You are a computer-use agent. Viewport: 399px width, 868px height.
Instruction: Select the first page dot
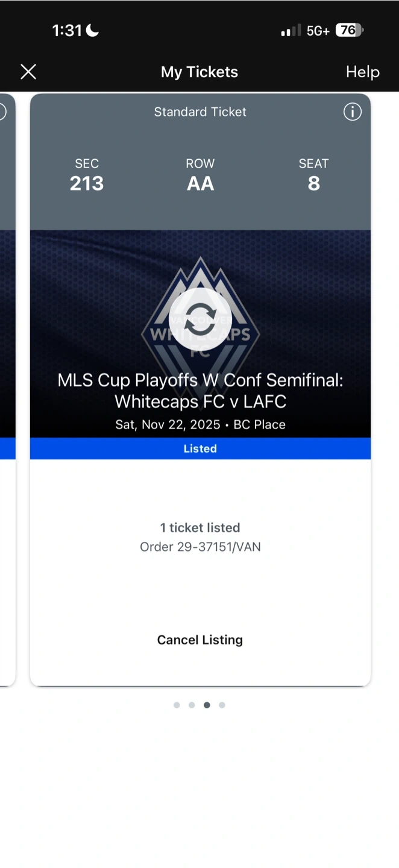tap(177, 705)
